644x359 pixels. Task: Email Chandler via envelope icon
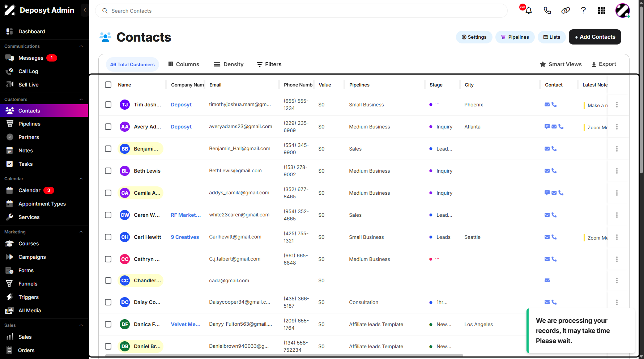(547, 280)
